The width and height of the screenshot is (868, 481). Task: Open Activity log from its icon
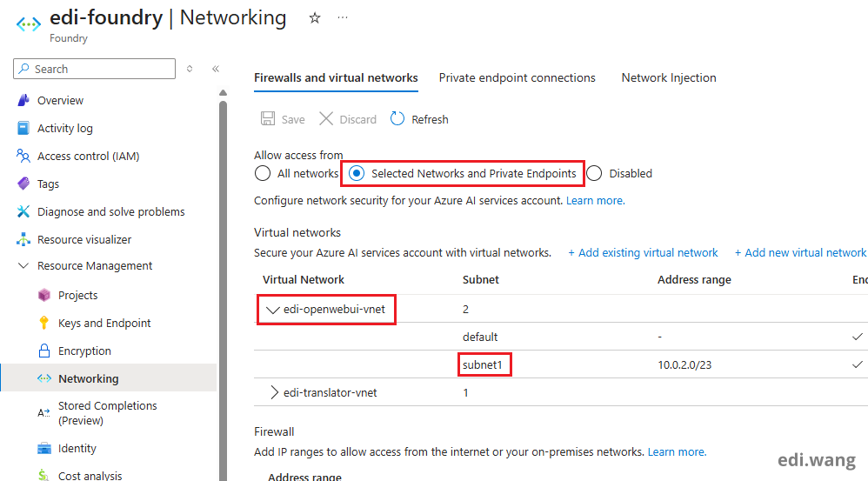23,128
